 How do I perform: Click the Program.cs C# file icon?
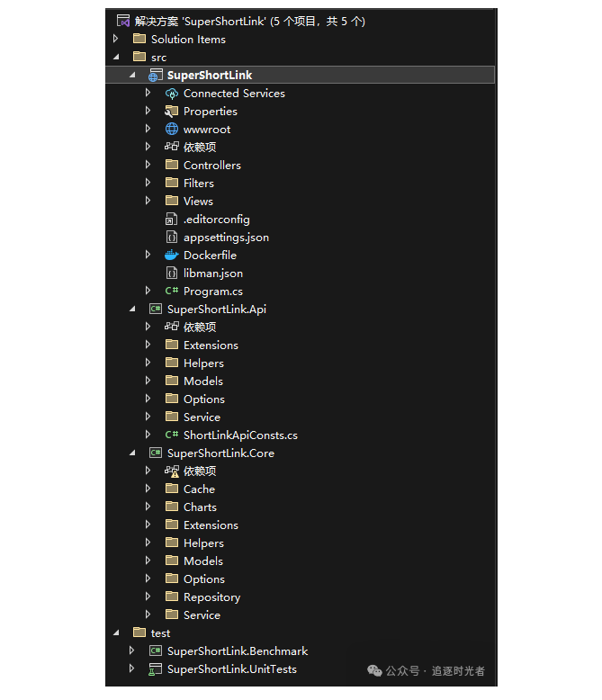pyautogui.click(x=171, y=292)
